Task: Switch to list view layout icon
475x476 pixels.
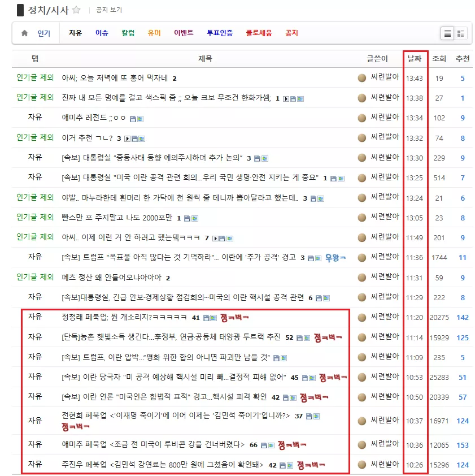Action: coord(447,33)
